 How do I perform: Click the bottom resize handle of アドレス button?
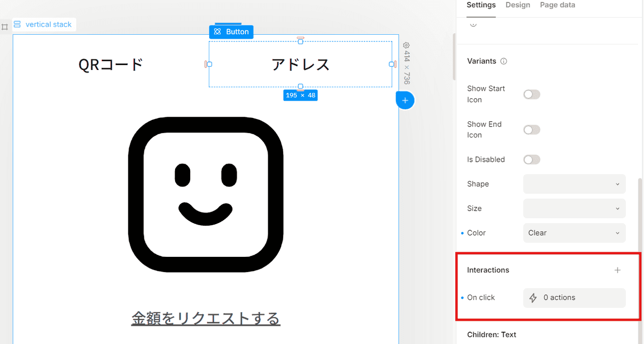pos(300,87)
